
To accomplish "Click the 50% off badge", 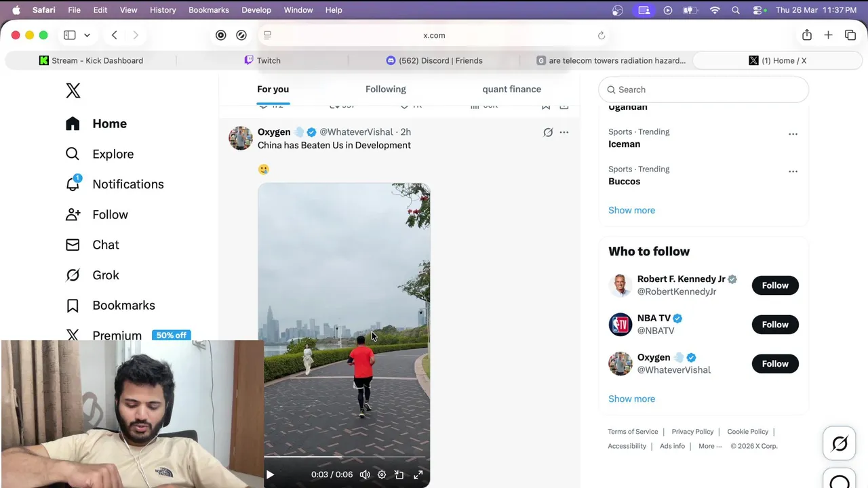I will coord(171,335).
